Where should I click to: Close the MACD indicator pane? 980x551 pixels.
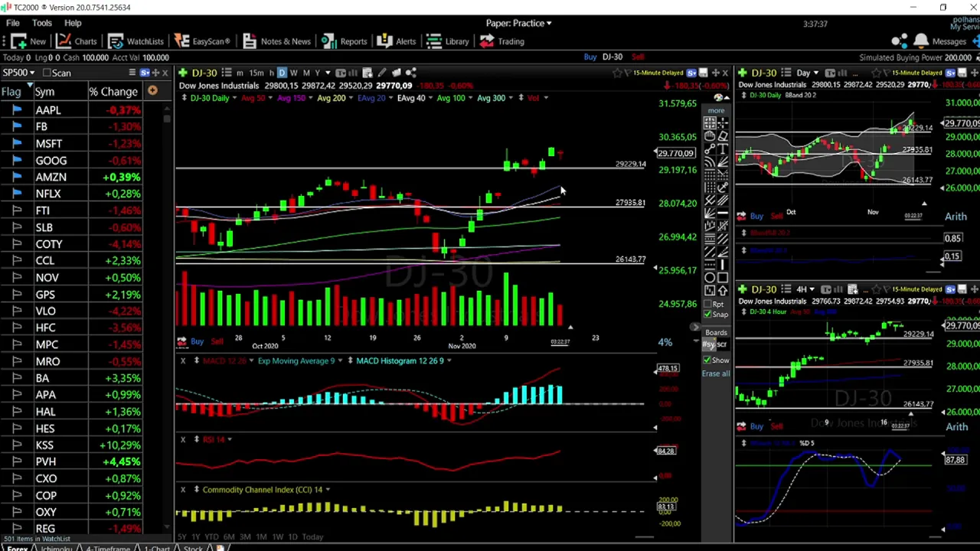click(x=183, y=360)
